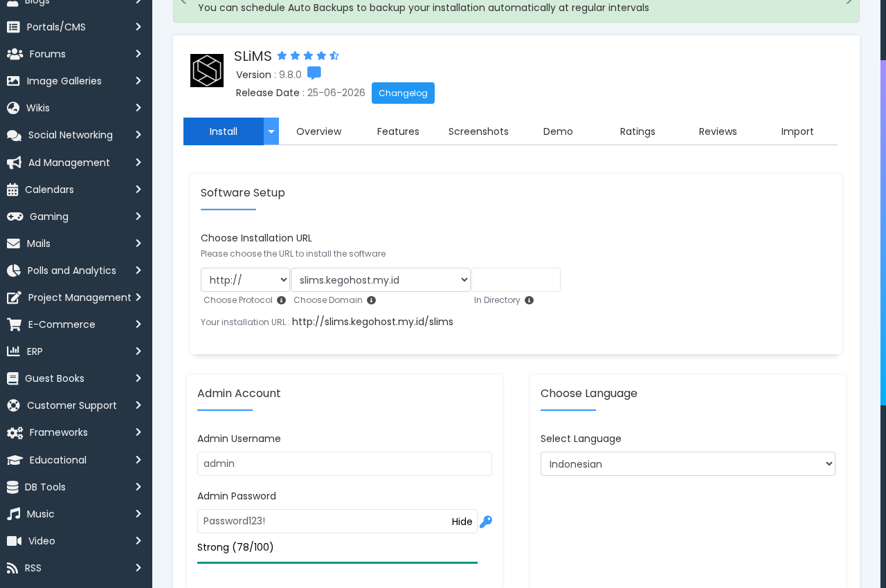Open the protocol http:// dropdown
886x588 pixels.
246,280
